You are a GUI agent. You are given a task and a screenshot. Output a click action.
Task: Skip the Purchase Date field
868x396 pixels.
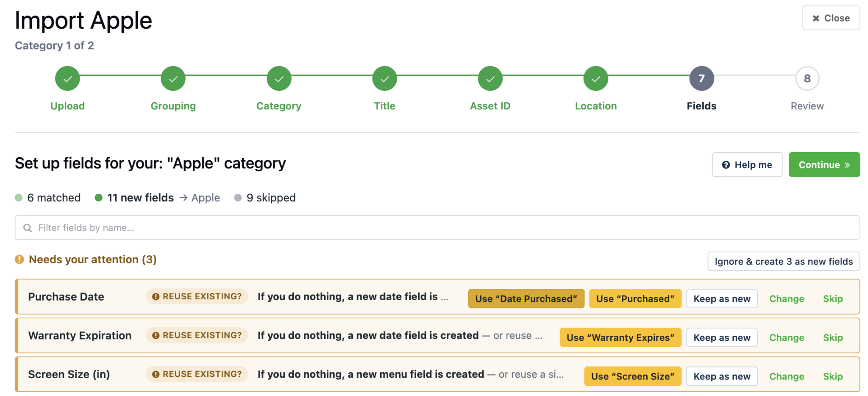click(833, 298)
